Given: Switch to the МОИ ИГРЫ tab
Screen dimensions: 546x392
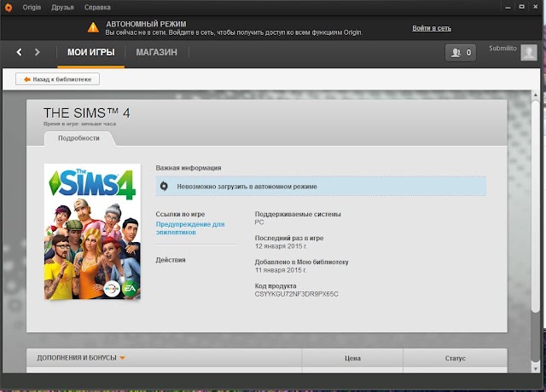Looking at the screenshot, I should pyautogui.click(x=91, y=53).
